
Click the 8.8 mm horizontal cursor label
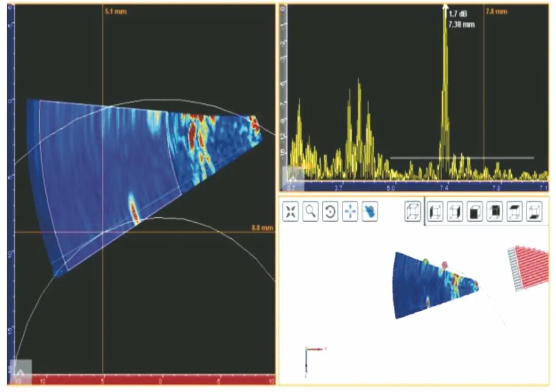(263, 227)
